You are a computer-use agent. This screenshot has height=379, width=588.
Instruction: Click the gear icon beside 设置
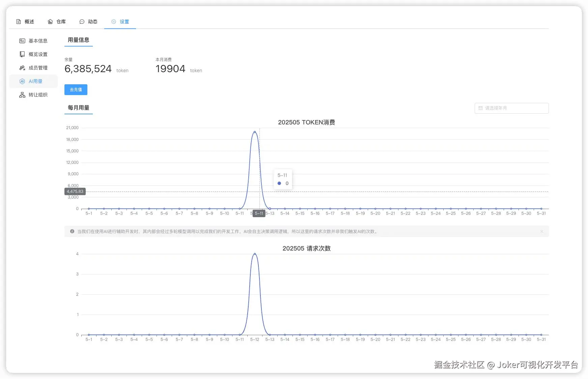click(x=114, y=22)
